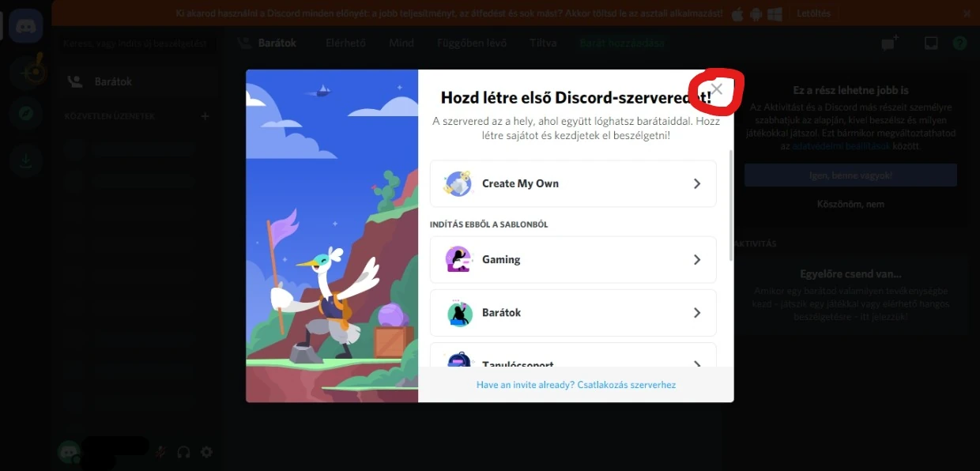The height and width of the screenshot is (471, 980).
Task: Click the Egyelőre csend van... heading
Action: (850, 274)
